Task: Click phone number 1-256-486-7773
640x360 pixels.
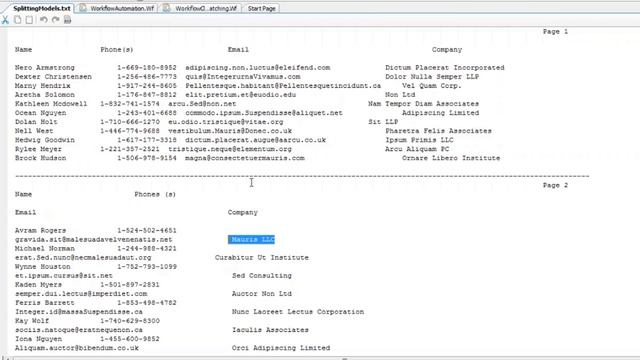Action: tap(147, 77)
